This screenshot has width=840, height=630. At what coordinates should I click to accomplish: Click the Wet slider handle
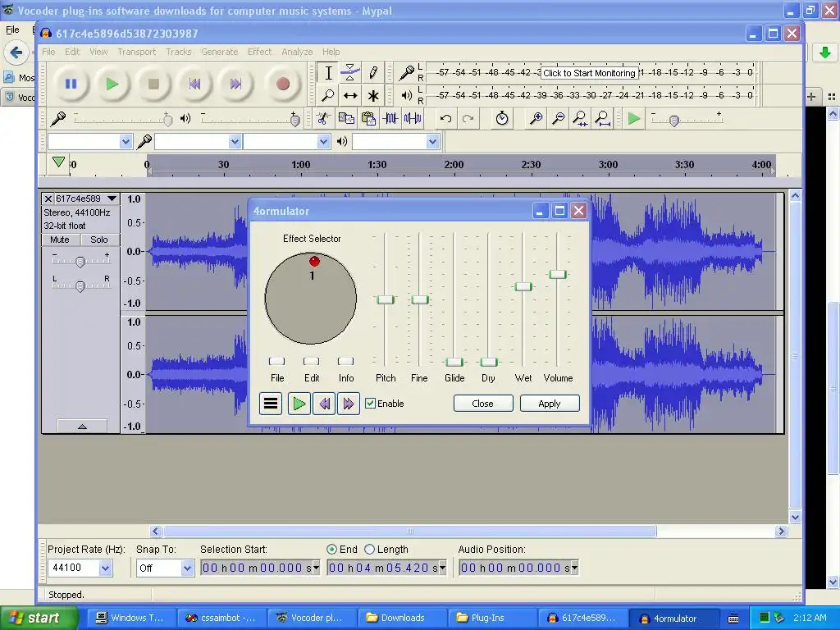(523, 286)
